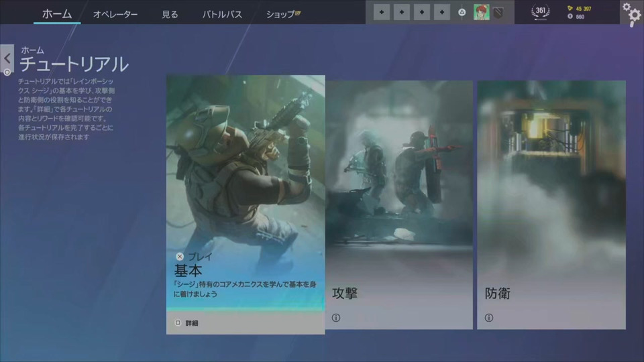Open the 見る tab
The height and width of the screenshot is (362, 644).
170,14
